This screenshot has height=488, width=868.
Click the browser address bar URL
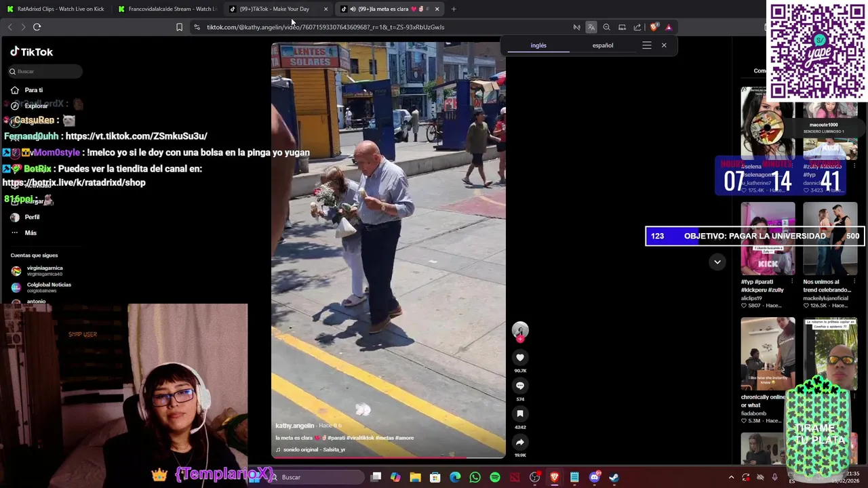tap(325, 27)
